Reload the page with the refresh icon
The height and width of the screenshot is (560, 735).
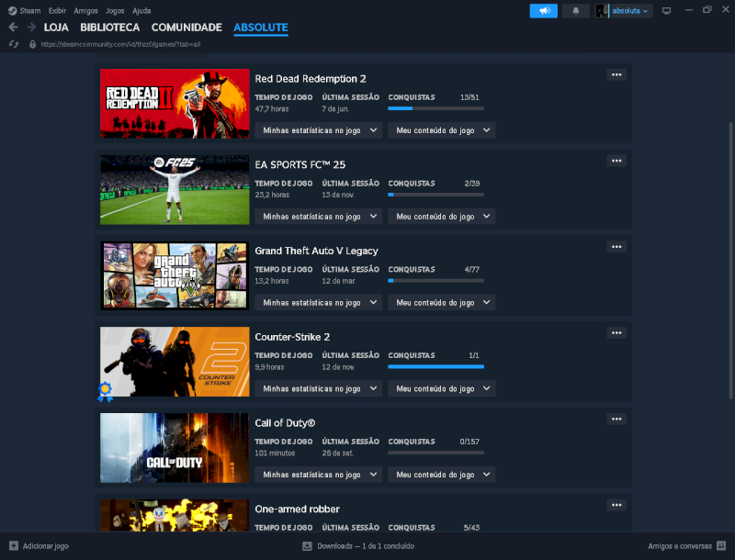click(14, 44)
